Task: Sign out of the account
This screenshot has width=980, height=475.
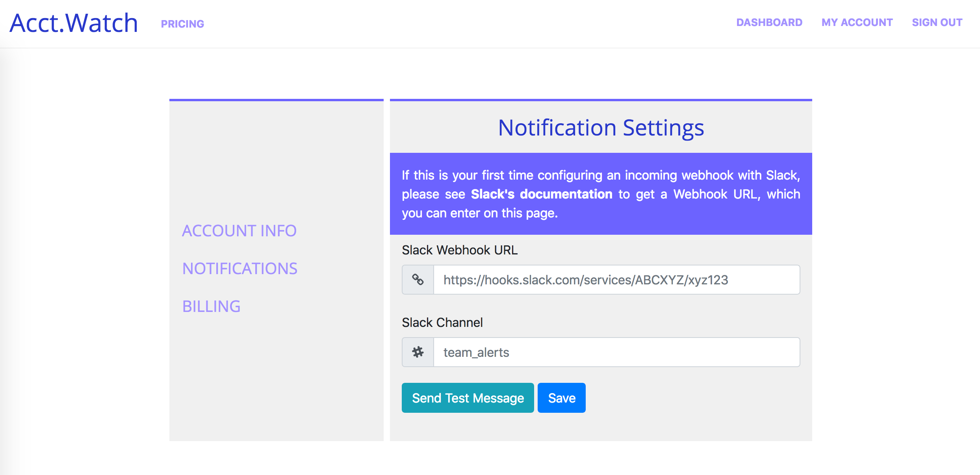Action: tap(937, 22)
